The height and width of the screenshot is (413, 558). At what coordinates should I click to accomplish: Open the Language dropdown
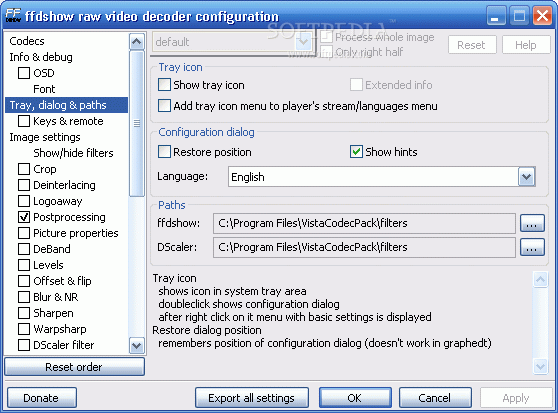coord(527,177)
